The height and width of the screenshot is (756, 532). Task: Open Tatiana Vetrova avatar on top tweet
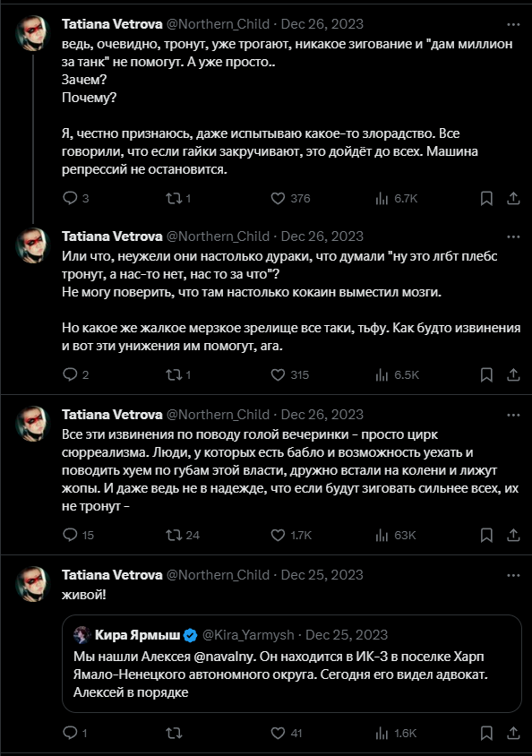pyautogui.click(x=33, y=33)
